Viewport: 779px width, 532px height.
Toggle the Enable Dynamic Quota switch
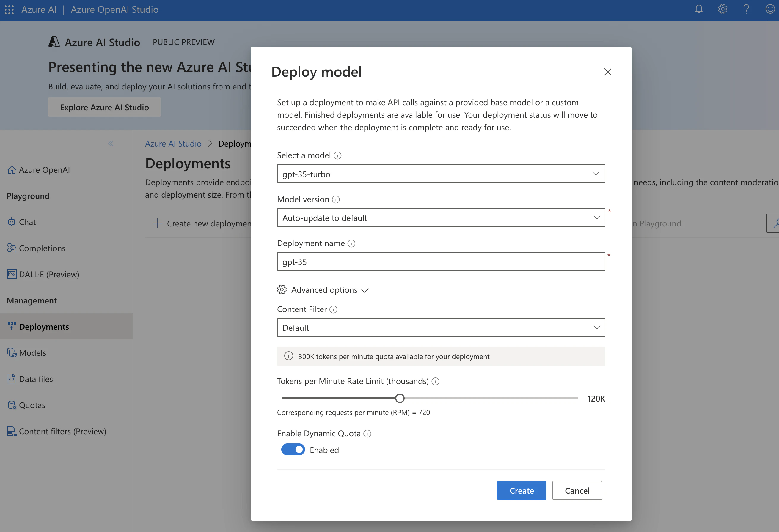(x=293, y=450)
